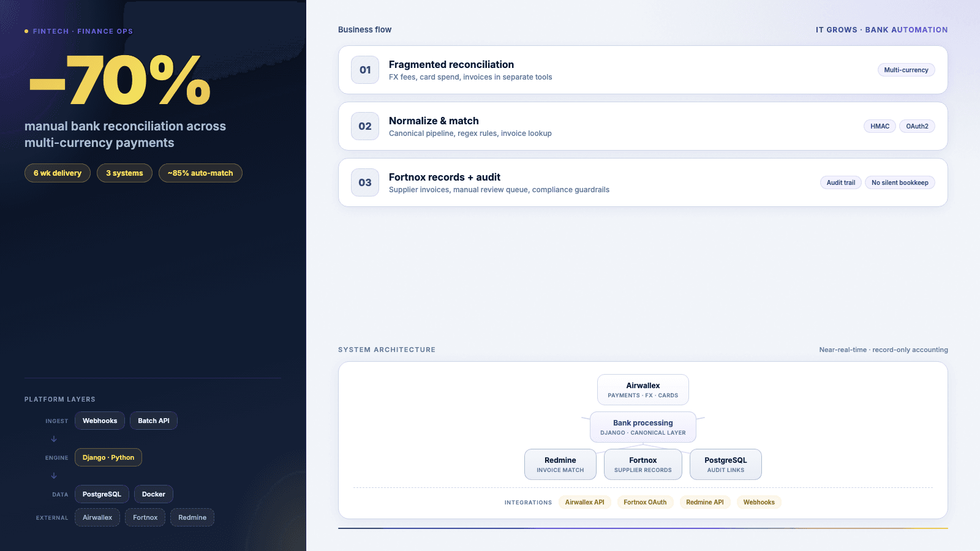Click the Audit trail tag
980x551 pixels.
pos(840,182)
